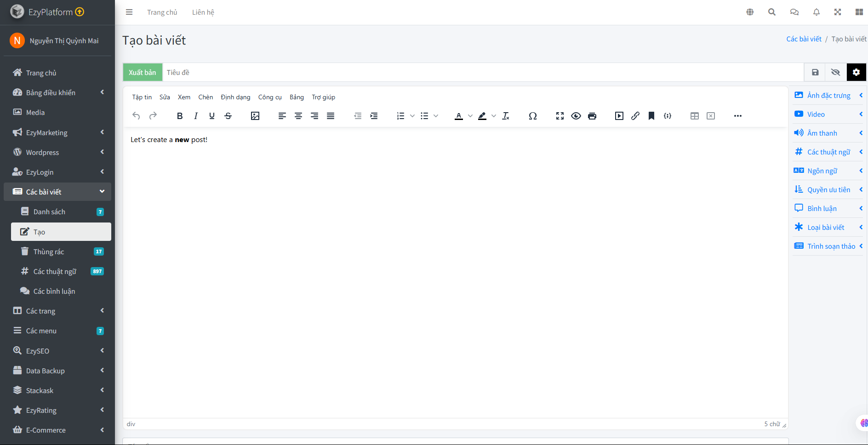
Task: Toggle underline formatting
Action: (x=212, y=116)
